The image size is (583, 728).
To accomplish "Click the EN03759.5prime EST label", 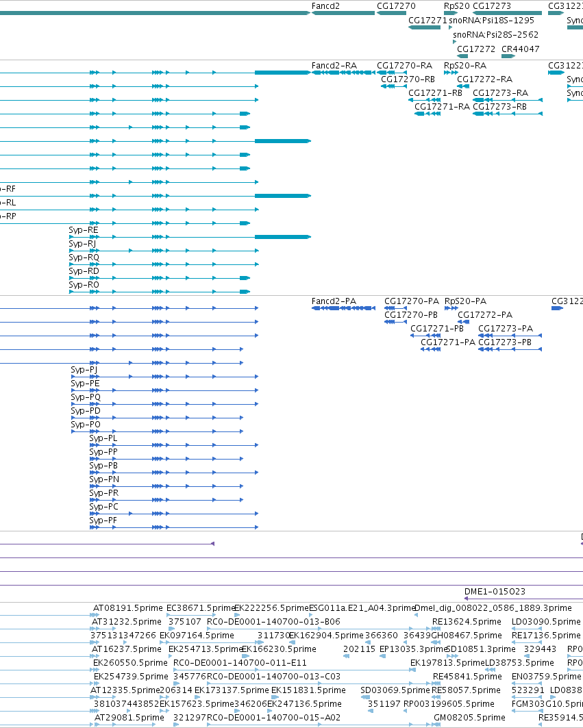I will [x=546, y=677].
